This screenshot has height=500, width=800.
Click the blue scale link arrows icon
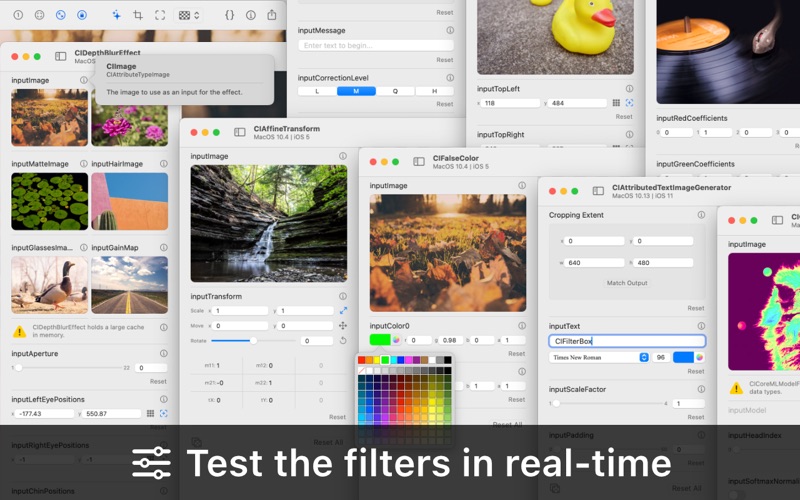pyautogui.click(x=343, y=310)
